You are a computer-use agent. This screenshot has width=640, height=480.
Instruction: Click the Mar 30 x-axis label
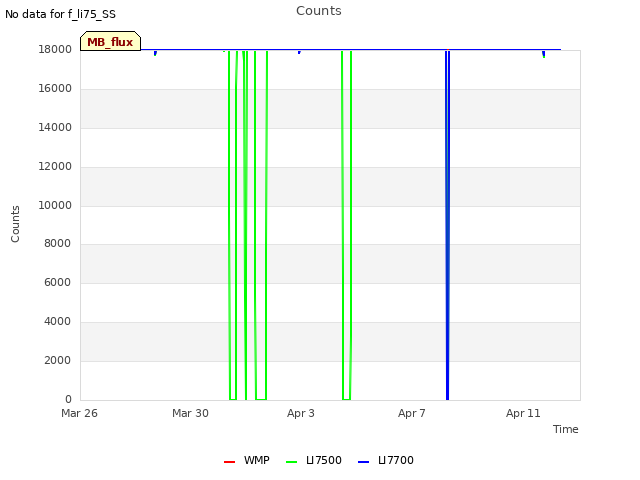pos(190,413)
